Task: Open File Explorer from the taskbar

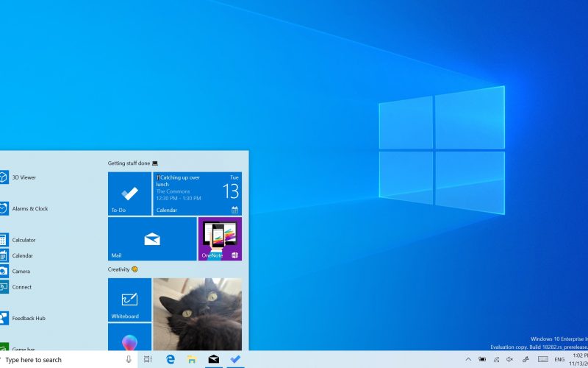Action: click(x=192, y=360)
